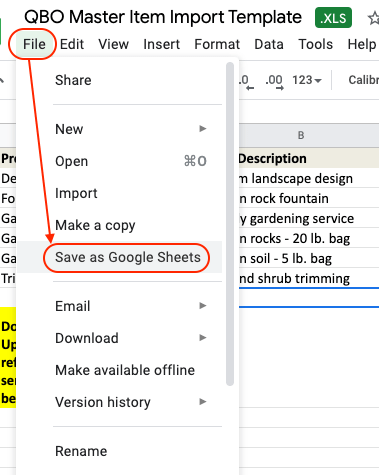379x475 pixels.
Task: Click the .XLS file format badge
Action: click(333, 18)
